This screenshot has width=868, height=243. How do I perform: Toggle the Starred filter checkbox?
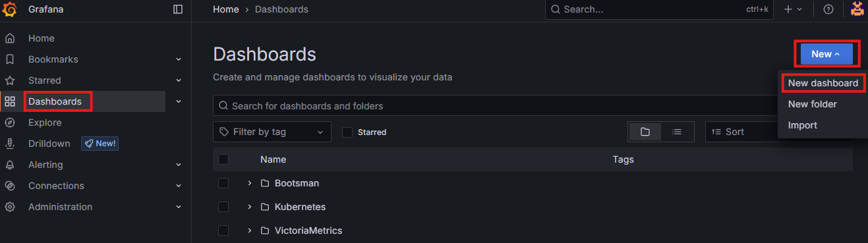point(347,132)
